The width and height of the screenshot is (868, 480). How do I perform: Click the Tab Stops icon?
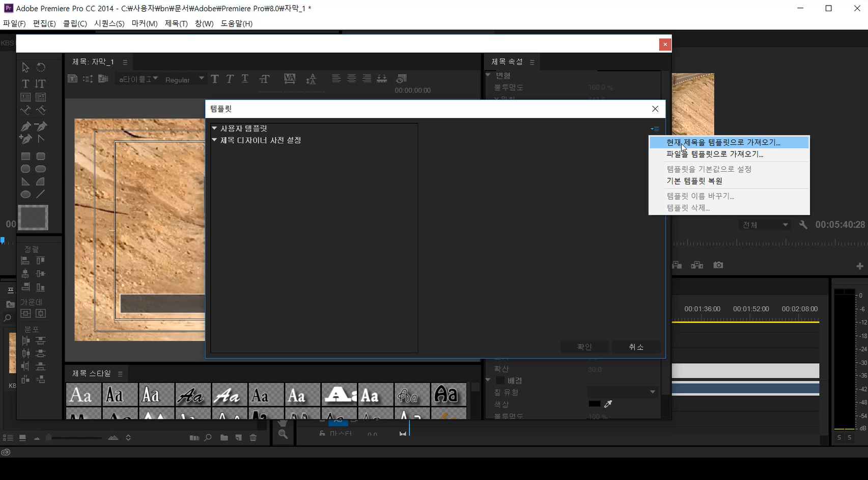[x=382, y=78]
